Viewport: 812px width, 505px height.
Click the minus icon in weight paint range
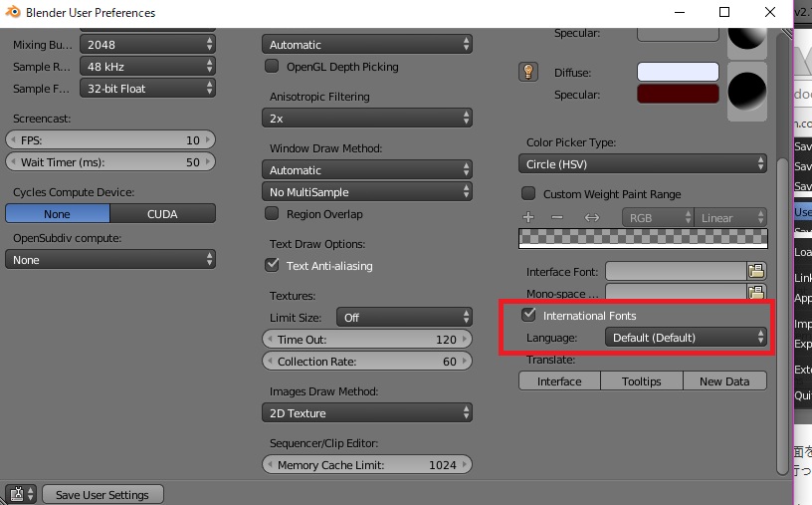(x=557, y=217)
